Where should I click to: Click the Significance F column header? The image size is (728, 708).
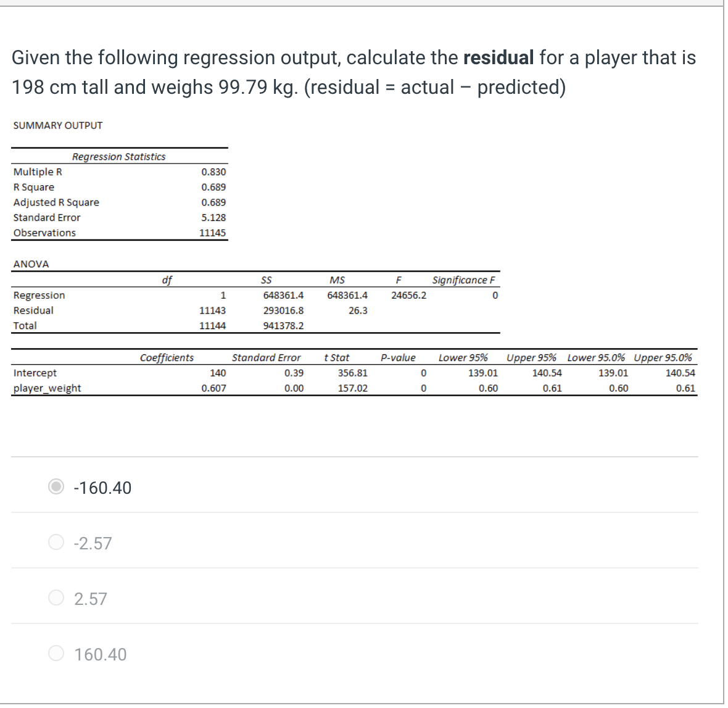464,280
